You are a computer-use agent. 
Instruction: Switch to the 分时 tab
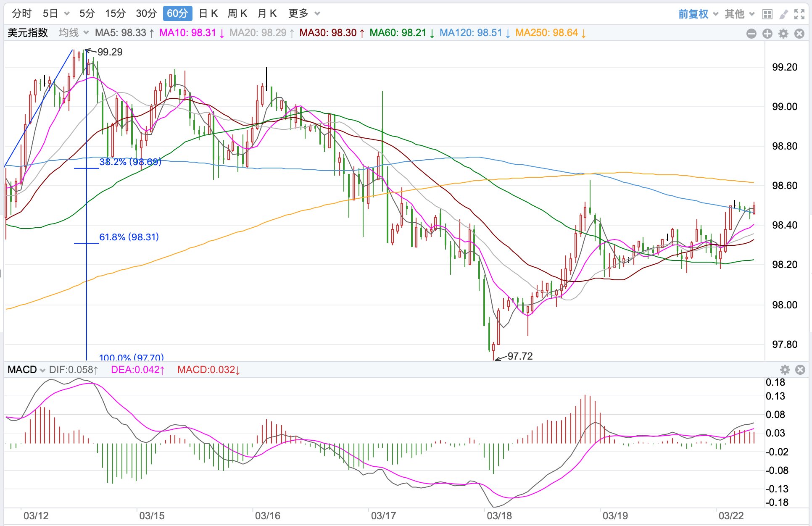point(21,13)
